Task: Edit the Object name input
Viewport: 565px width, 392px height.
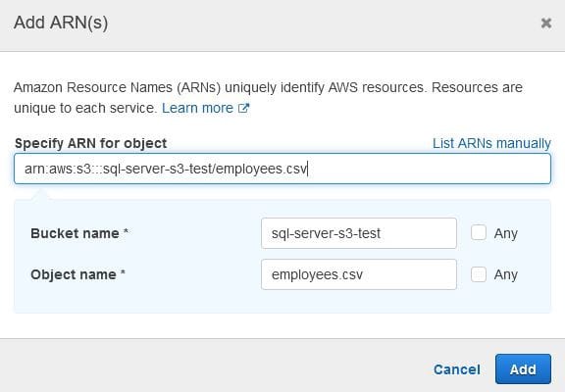Action: pos(359,274)
